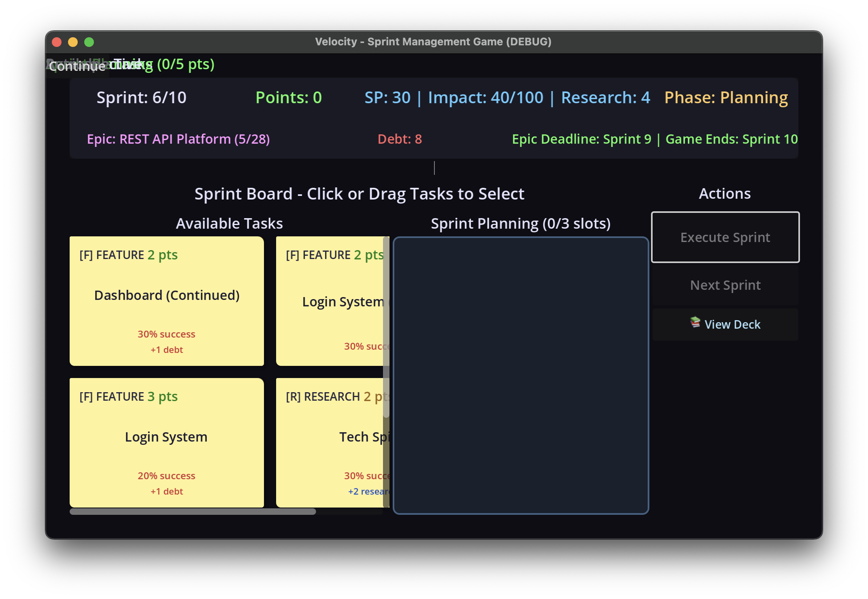868x599 pixels.
Task: Click the Execute Sprint button
Action: pos(725,237)
